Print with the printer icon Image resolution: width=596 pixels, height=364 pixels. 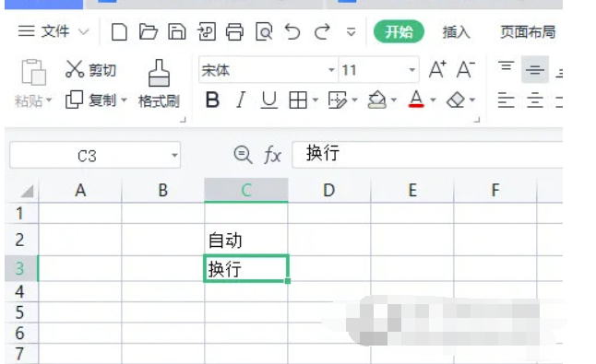(x=235, y=32)
